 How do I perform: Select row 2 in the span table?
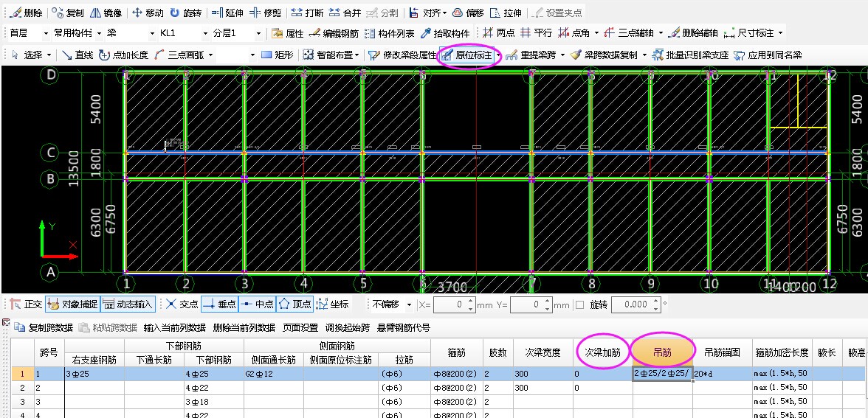pyautogui.click(x=23, y=388)
